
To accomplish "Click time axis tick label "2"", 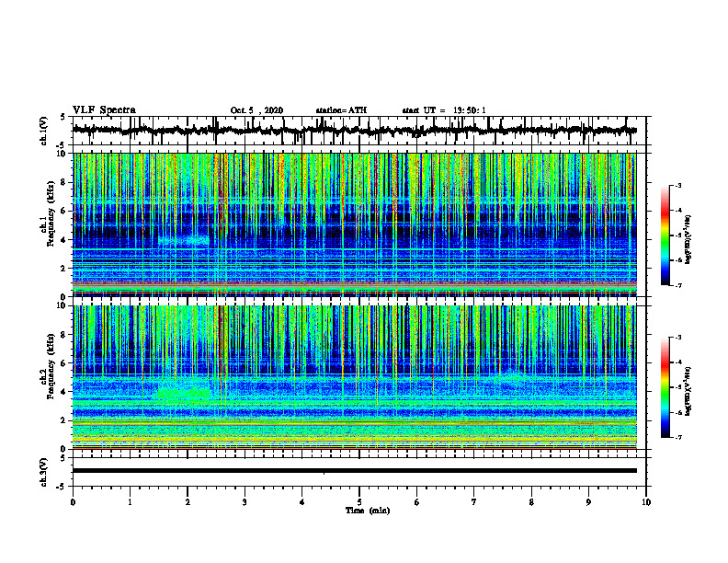I will (188, 502).
